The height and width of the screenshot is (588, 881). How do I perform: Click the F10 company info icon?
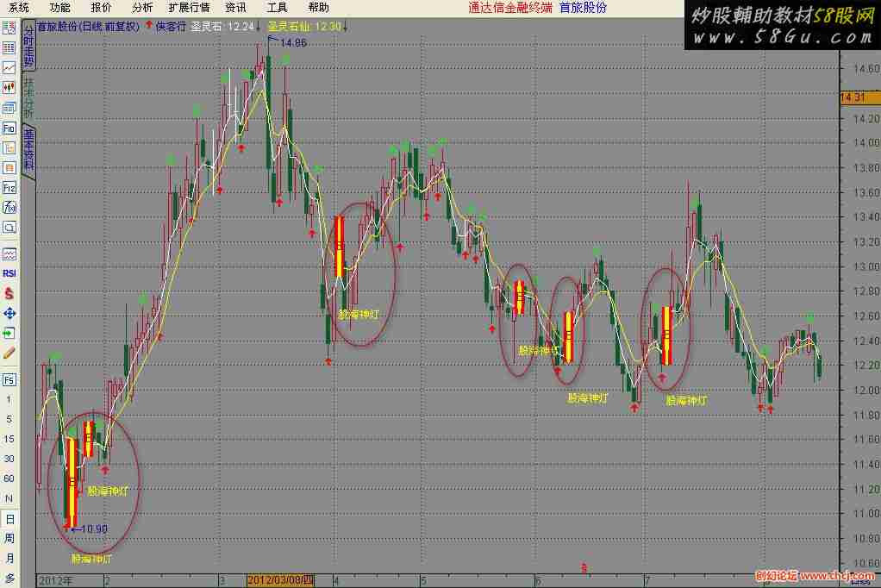[9, 128]
